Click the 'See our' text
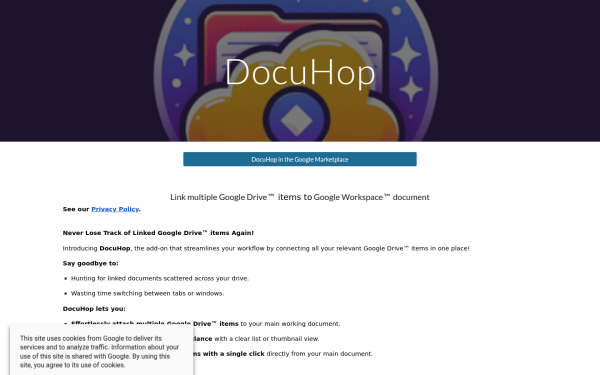 76,209
